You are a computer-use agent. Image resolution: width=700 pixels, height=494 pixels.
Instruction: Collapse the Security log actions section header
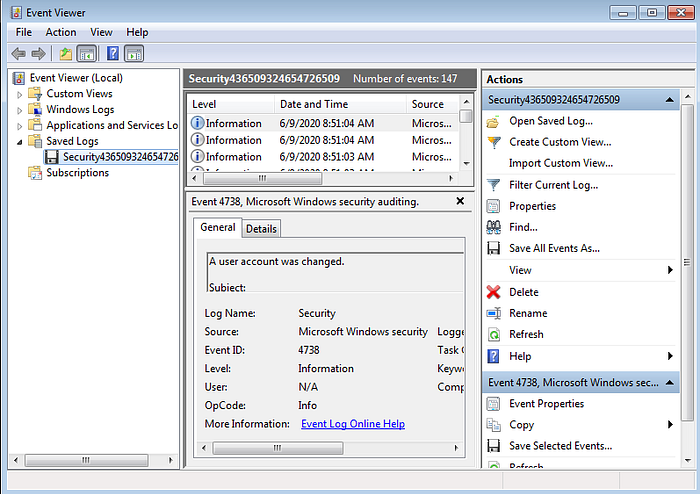(670, 100)
